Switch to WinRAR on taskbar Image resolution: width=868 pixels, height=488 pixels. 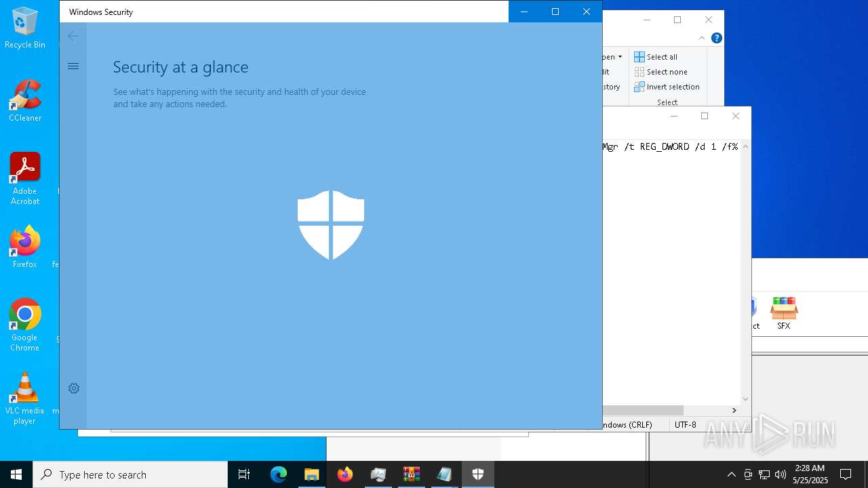click(412, 474)
